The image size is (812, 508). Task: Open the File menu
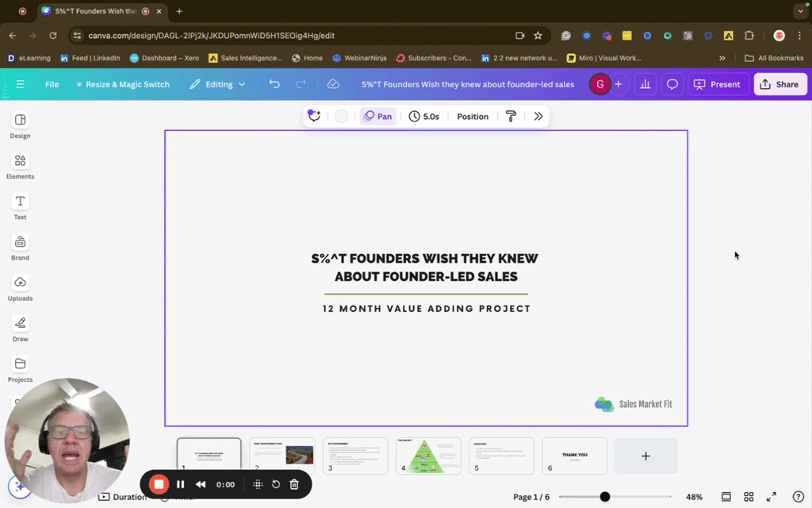coord(52,84)
